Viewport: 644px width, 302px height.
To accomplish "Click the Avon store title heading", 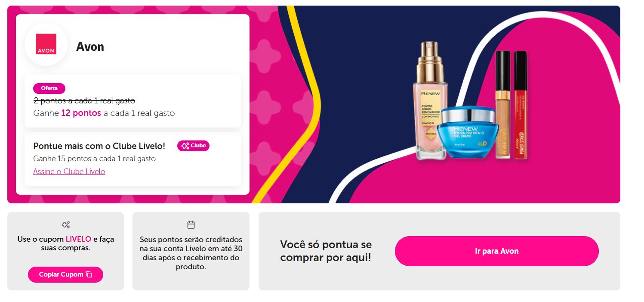I will 90,47.
